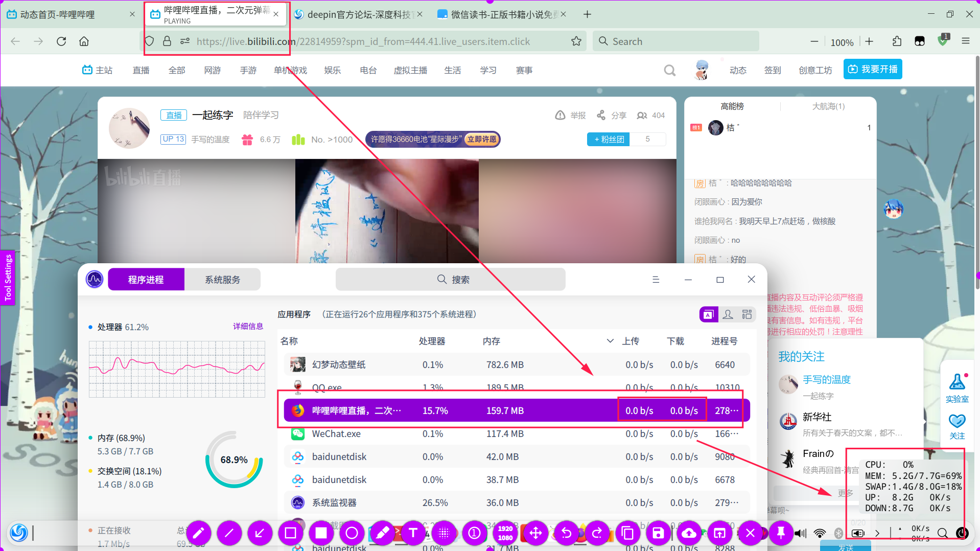This screenshot has height=551, width=980.
Task: Select the ellipse annotation tool
Action: click(x=352, y=533)
